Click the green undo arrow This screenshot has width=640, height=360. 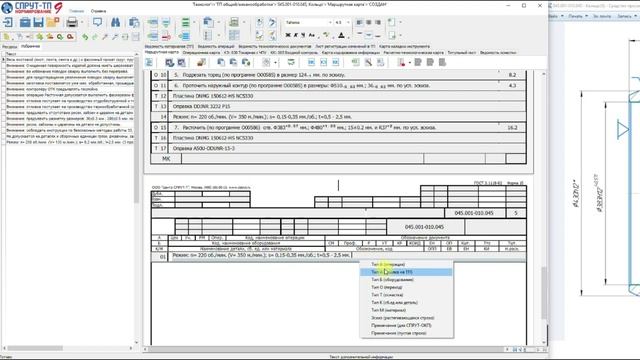84,37
